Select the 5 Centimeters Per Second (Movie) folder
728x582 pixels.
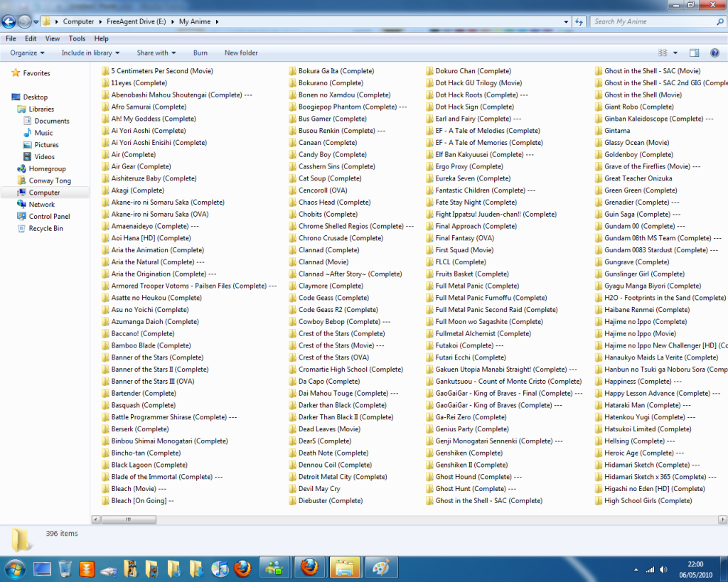click(x=157, y=71)
